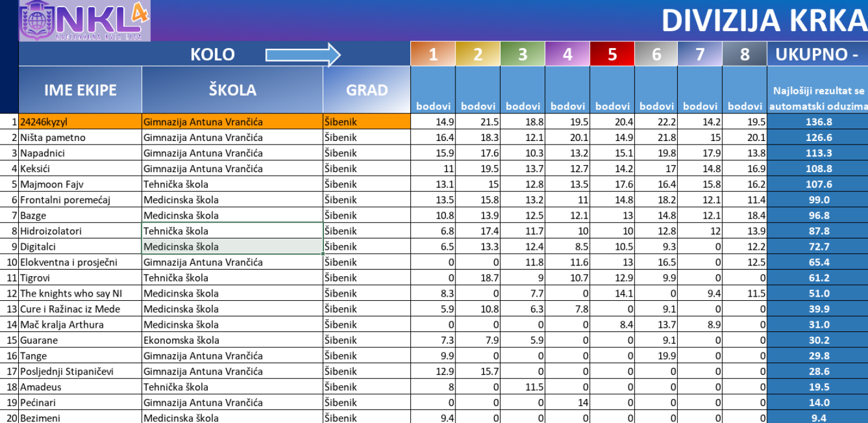Select the school cell in the Digitalci row

[x=232, y=247]
